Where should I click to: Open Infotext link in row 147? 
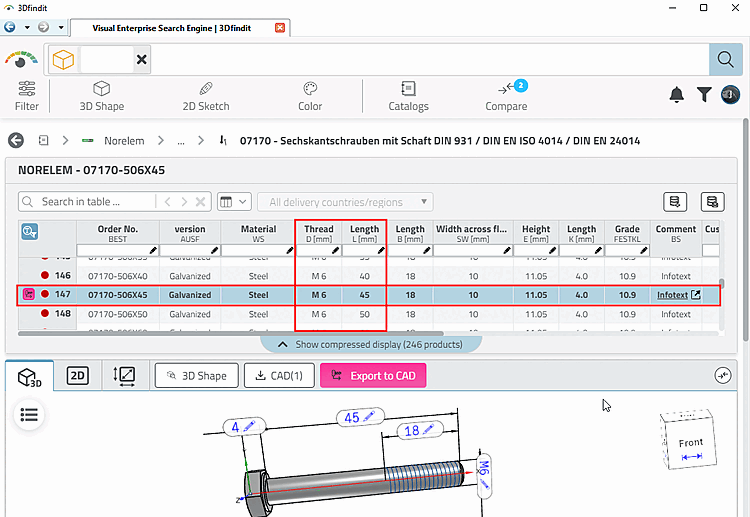(672, 295)
